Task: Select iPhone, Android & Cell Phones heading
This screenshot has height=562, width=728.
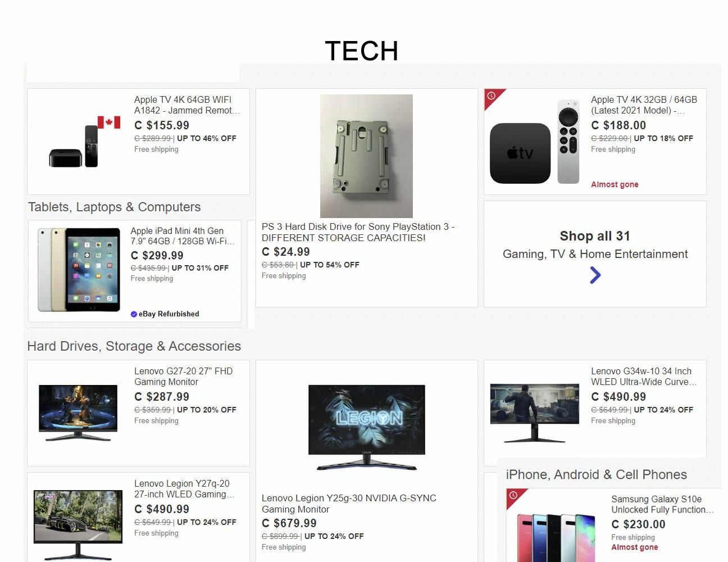Action: pos(596,475)
